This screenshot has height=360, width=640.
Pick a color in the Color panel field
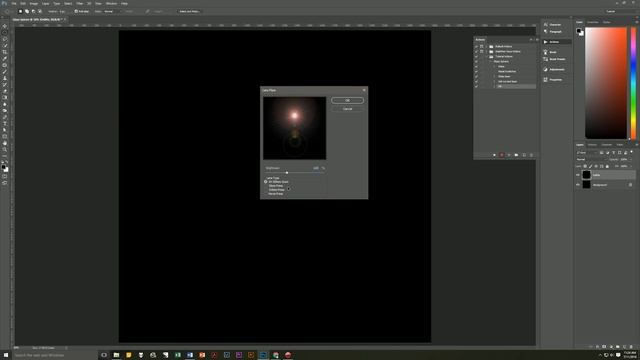pyautogui.click(x=606, y=83)
